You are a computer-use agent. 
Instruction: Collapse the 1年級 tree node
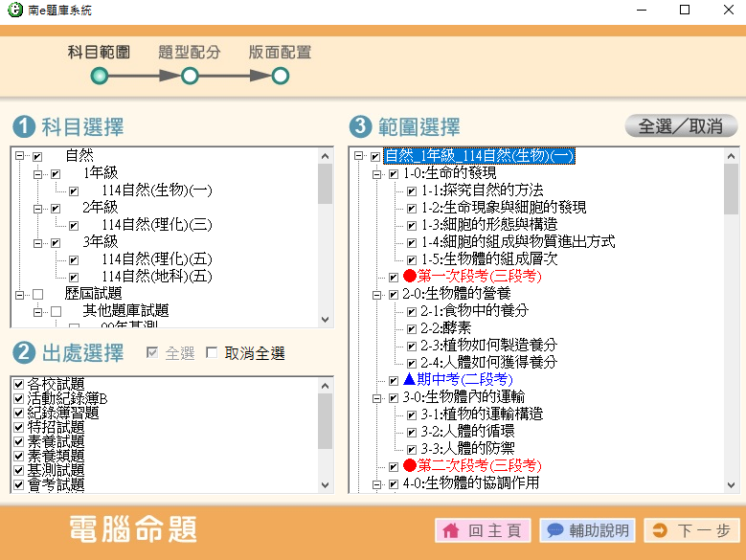tap(38, 174)
